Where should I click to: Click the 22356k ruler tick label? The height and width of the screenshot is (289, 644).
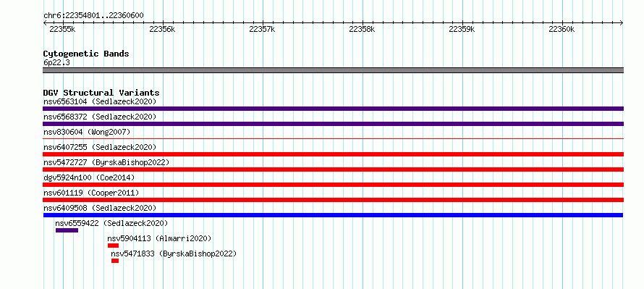click(162, 29)
